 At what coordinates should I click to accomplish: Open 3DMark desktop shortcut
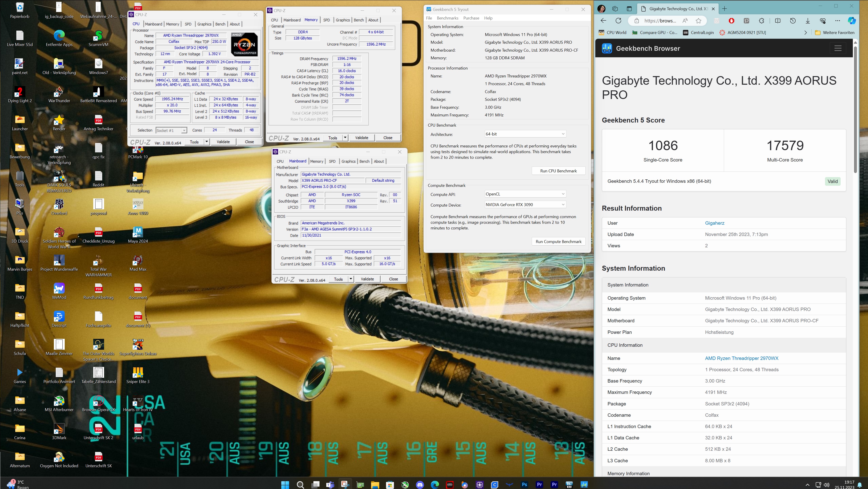(59, 432)
